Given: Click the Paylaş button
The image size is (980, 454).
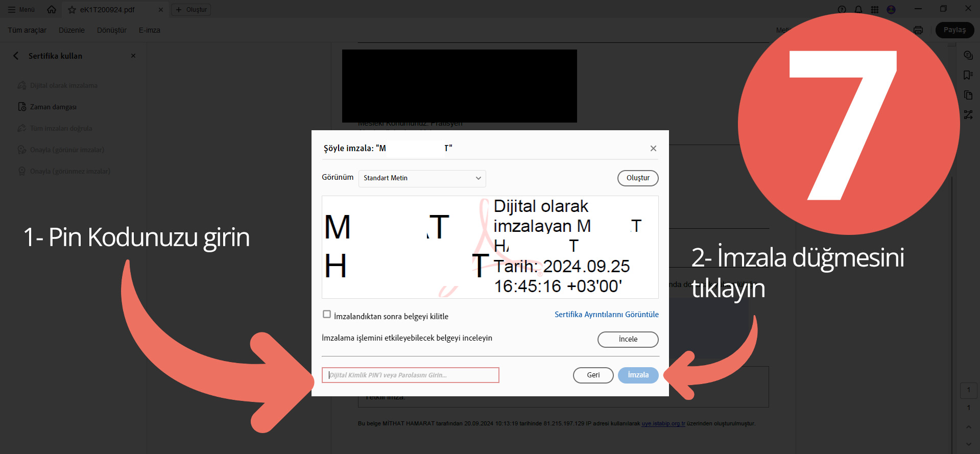Looking at the screenshot, I should 954,30.
